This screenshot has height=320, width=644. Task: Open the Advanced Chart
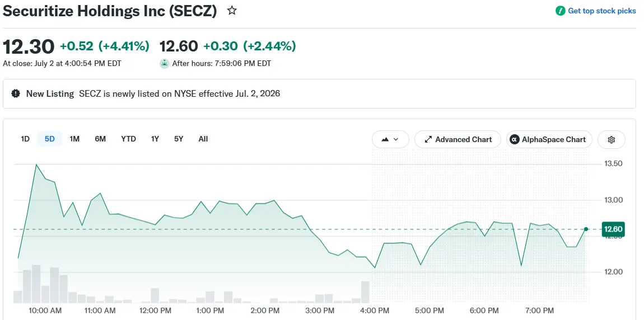coord(458,139)
